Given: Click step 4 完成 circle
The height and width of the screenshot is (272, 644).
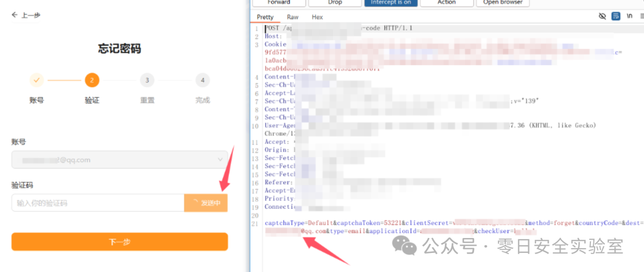Looking at the screenshot, I should (203, 80).
